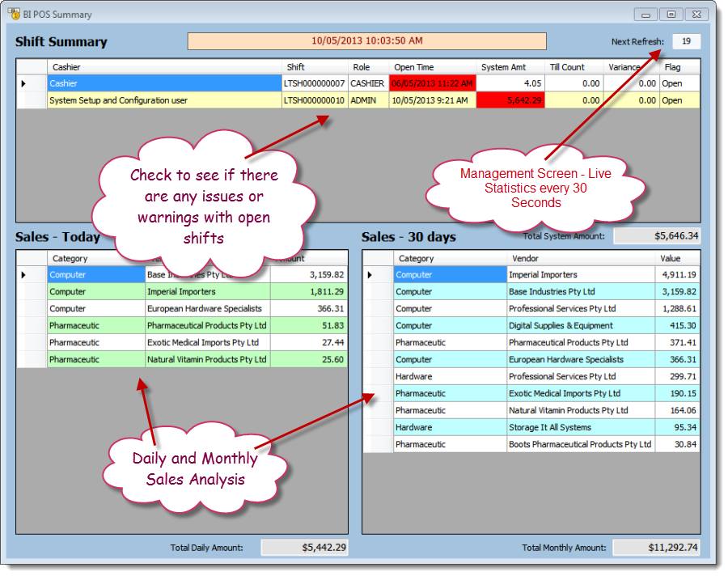
Task: Click Hardware category beside Storage It All Systems
Action: click(x=450, y=427)
